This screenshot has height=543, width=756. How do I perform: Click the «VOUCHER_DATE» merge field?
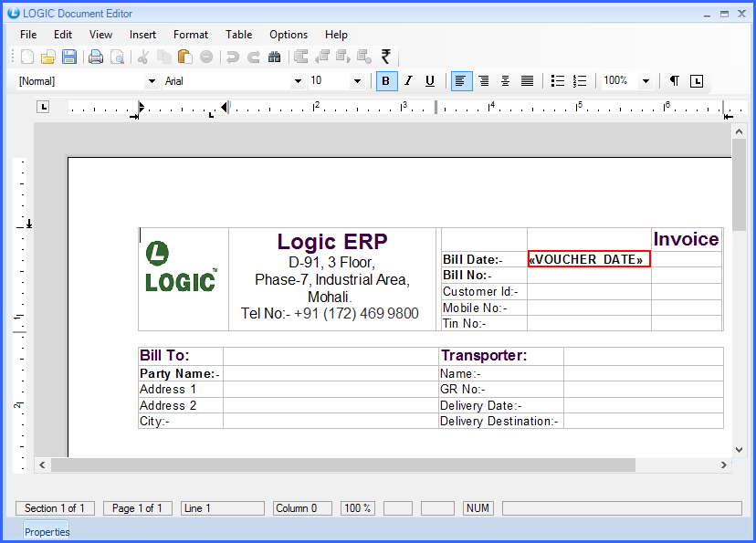[589, 259]
